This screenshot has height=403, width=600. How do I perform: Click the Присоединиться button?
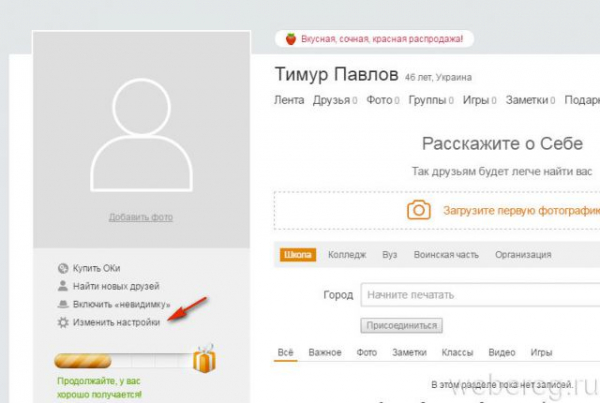click(x=401, y=325)
